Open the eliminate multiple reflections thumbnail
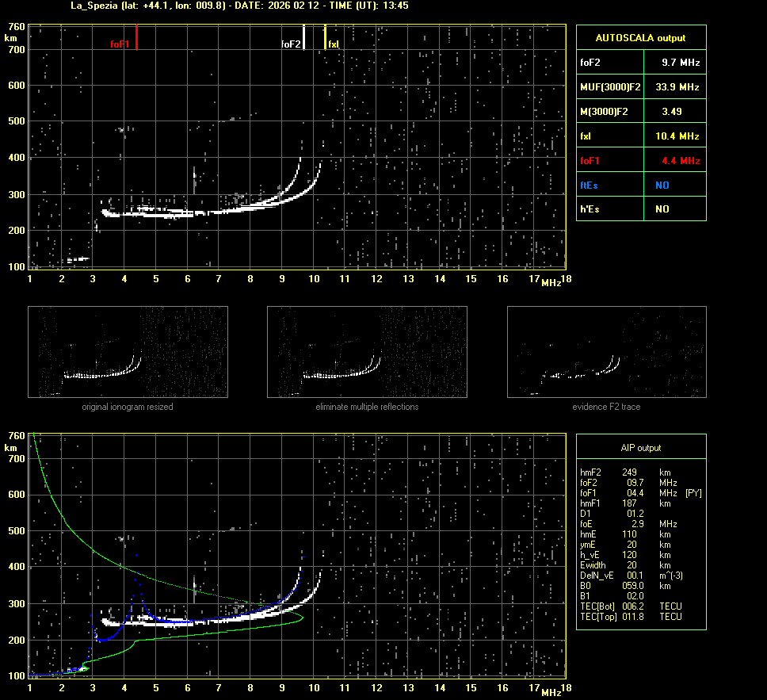This screenshot has width=767, height=700. (367, 351)
